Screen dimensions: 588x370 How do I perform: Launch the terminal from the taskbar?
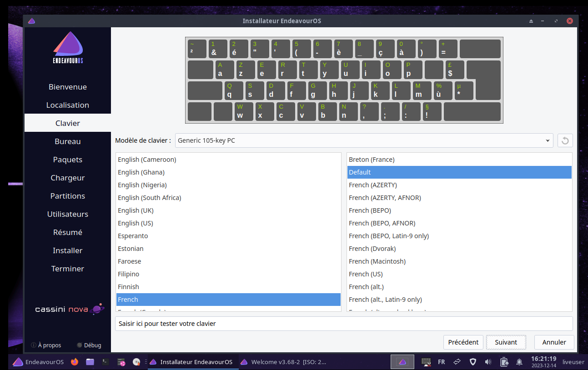[105, 362]
